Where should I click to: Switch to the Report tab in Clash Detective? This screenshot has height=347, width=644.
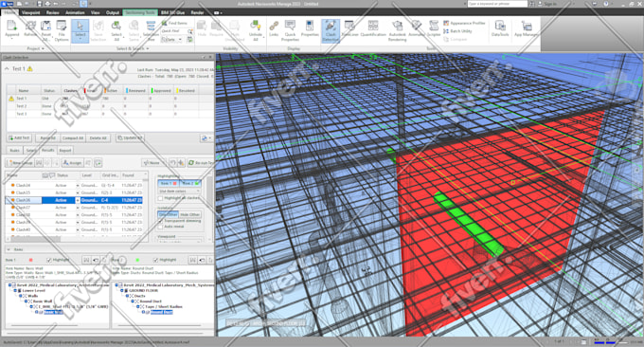[x=65, y=150]
